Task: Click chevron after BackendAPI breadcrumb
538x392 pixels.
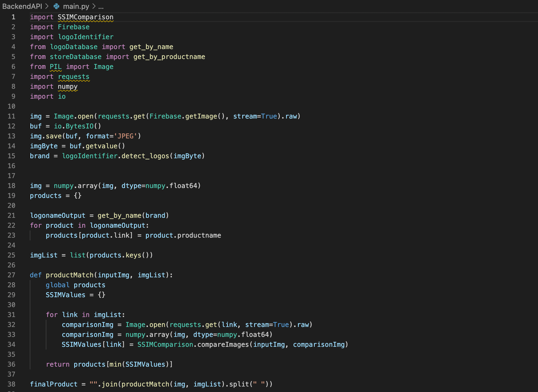Action: point(47,6)
